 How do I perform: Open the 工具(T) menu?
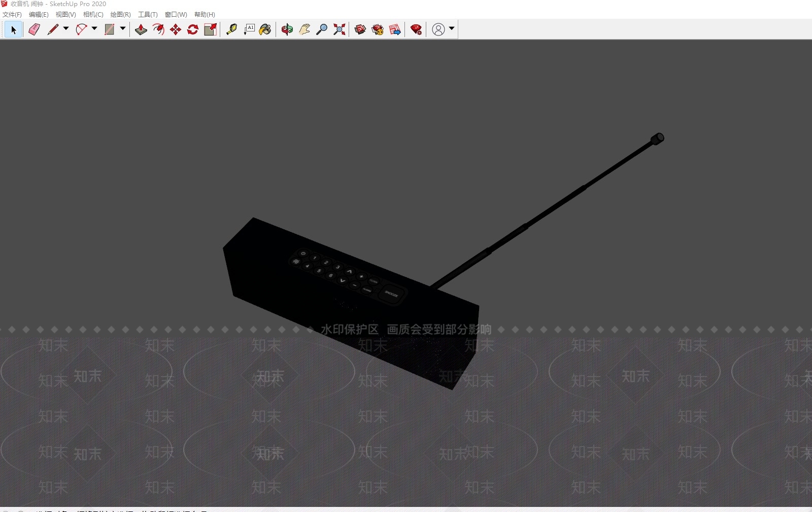pos(148,15)
